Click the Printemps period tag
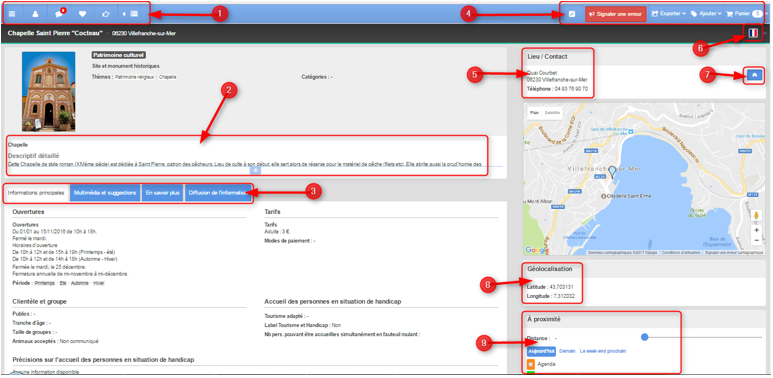The height and width of the screenshot is (378, 773). click(x=45, y=283)
